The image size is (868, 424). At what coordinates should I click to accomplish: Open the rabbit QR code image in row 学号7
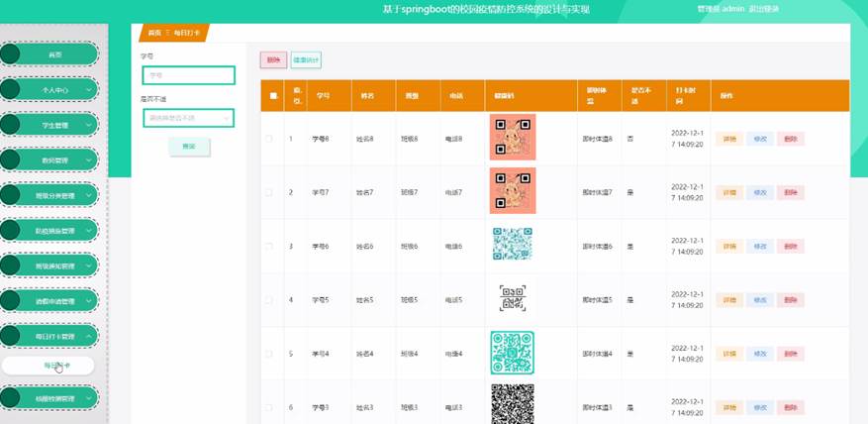click(x=513, y=190)
